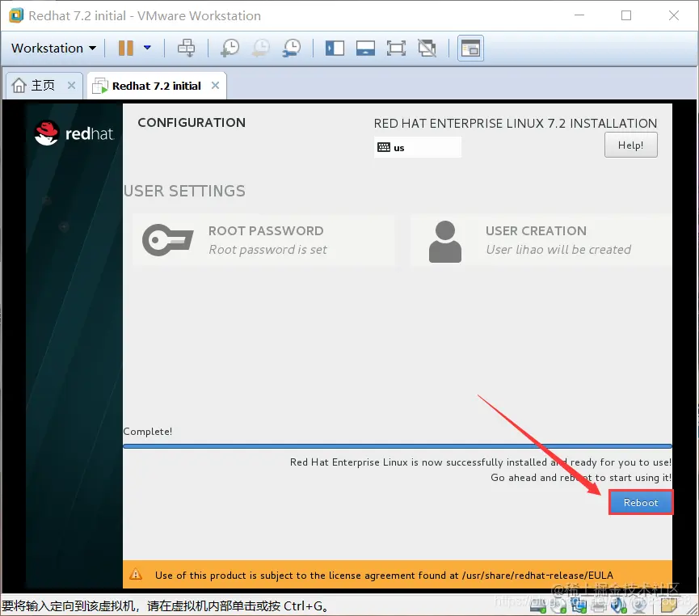
Task: Click the 'Complete!' status text
Action: point(148,432)
